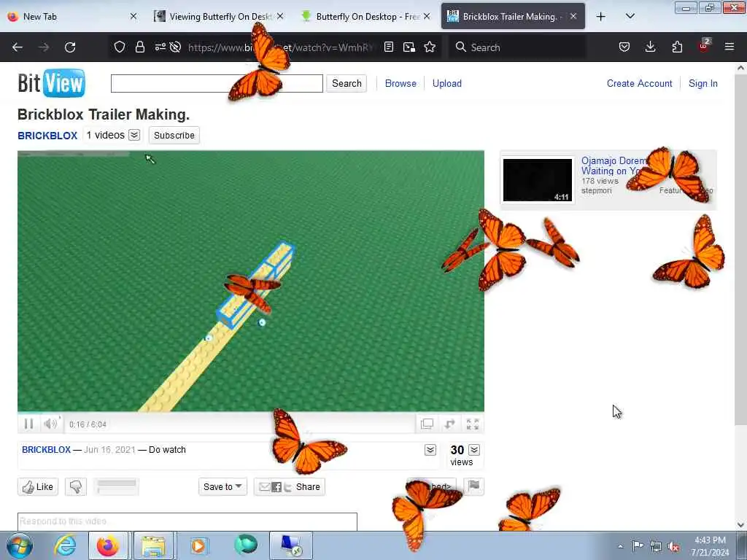The image size is (747, 560).
Task: Click the page vertical scrollbar thumb
Action: click(740, 248)
